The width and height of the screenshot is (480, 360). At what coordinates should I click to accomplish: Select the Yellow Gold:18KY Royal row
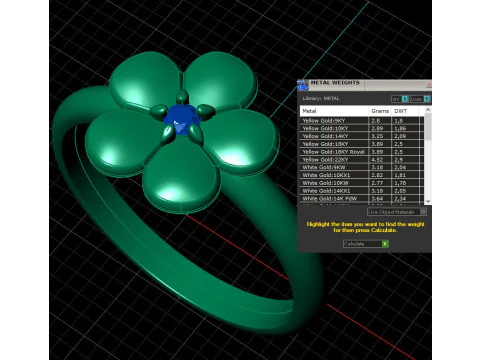point(362,152)
